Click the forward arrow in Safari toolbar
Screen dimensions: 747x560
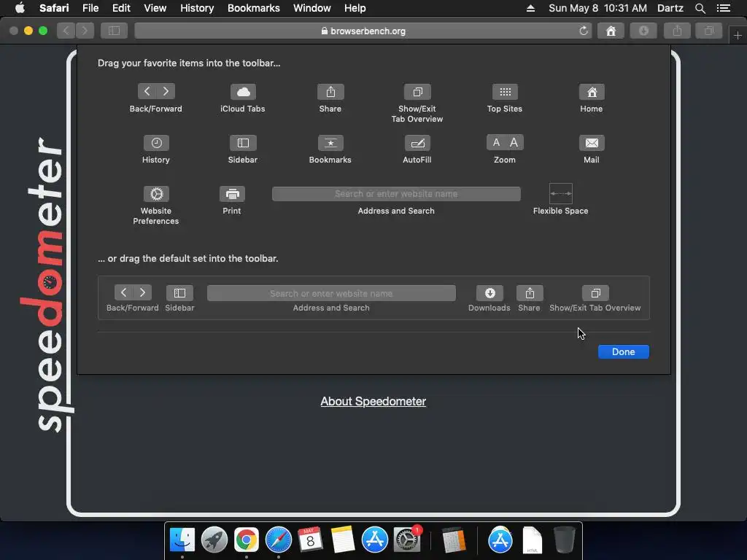coord(85,31)
